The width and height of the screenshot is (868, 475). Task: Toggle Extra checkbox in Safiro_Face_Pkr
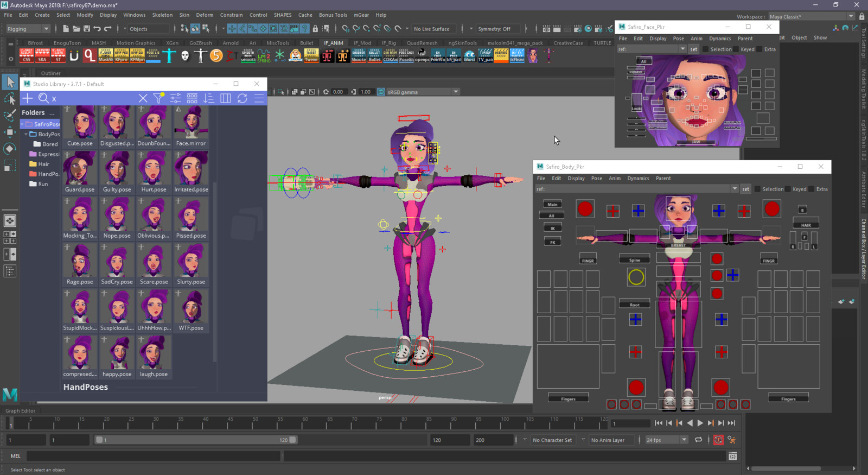[x=759, y=49]
